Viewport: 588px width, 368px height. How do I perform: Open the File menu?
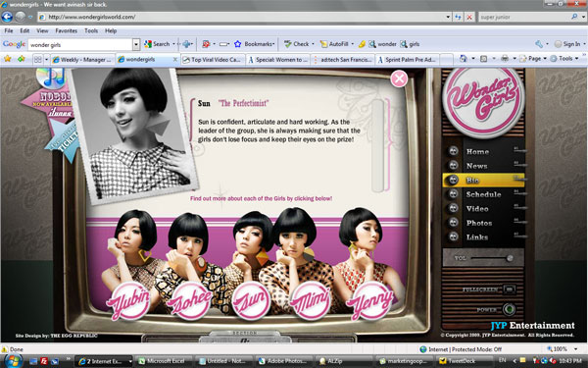coord(9,30)
